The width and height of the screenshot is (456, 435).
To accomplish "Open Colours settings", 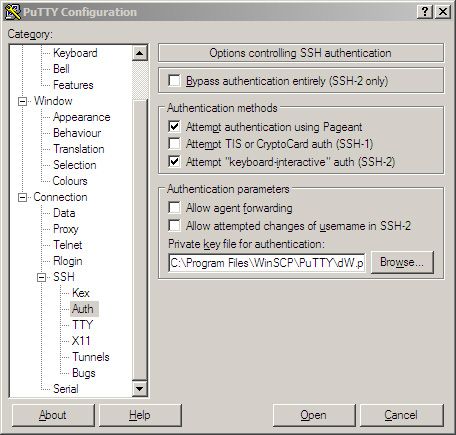I will 70,181.
